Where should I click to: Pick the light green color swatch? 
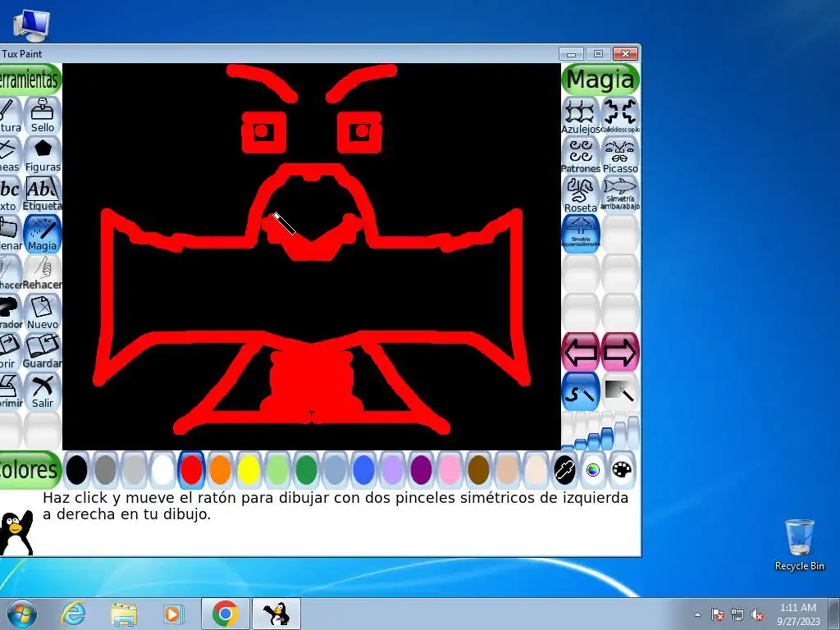[x=277, y=470]
